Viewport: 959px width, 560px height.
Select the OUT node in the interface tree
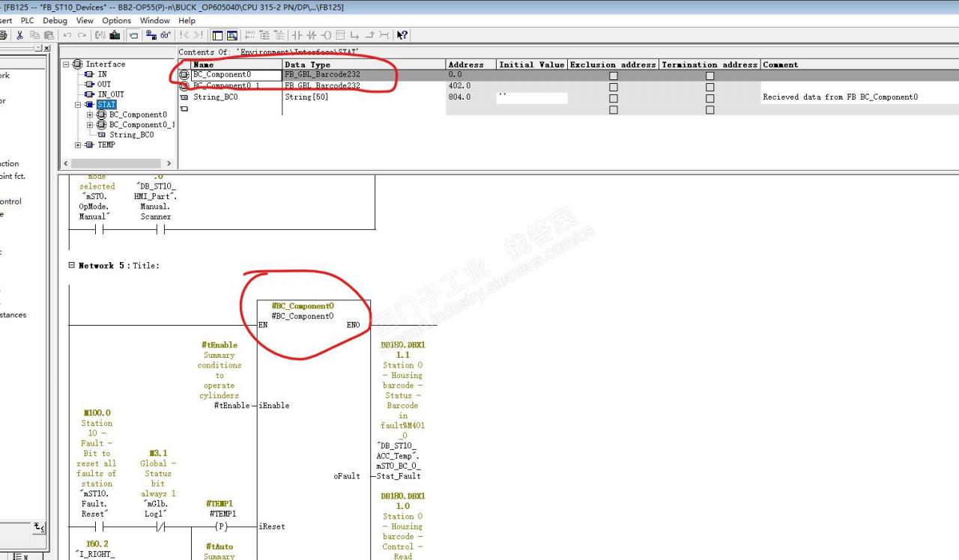click(x=104, y=85)
